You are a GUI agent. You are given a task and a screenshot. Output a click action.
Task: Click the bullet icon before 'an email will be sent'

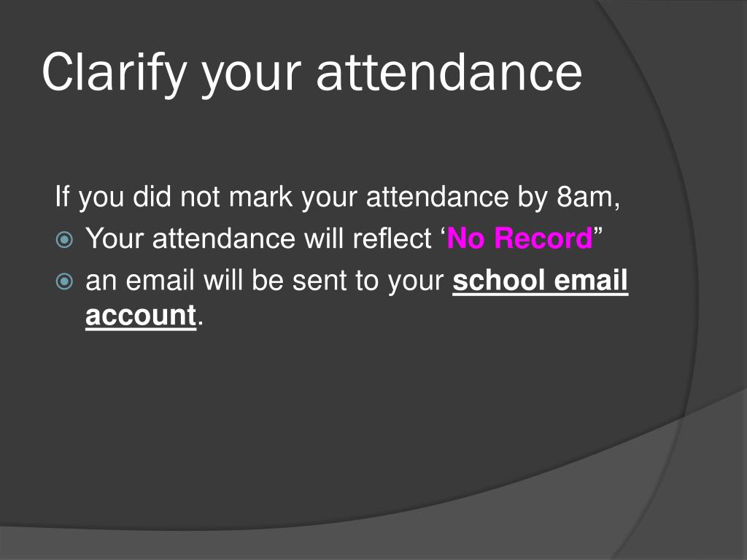[64, 281]
